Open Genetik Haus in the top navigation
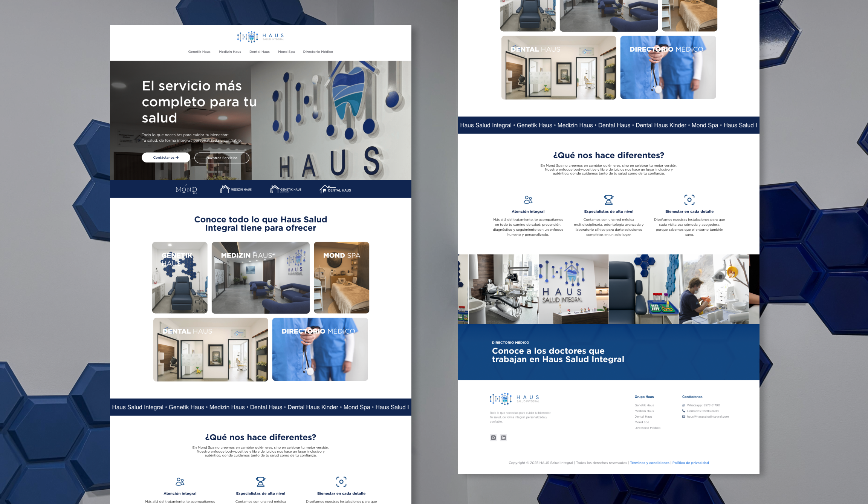Image resolution: width=868 pixels, height=504 pixels. coord(199,52)
